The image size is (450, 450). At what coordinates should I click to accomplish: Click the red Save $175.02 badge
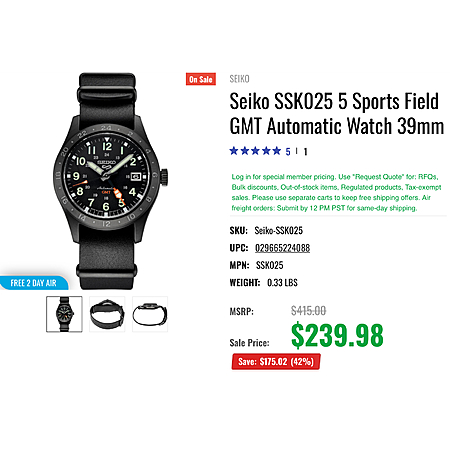tap(276, 362)
